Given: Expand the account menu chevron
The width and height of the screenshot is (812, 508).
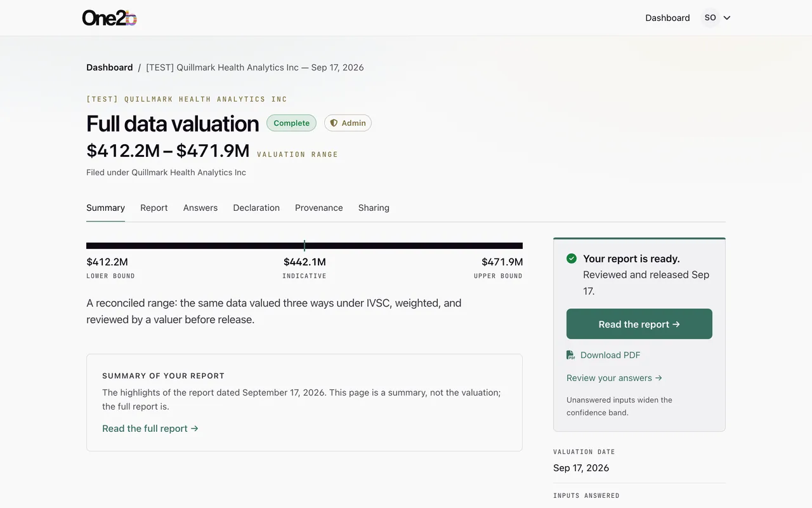Looking at the screenshot, I should [x=727, y=18].
